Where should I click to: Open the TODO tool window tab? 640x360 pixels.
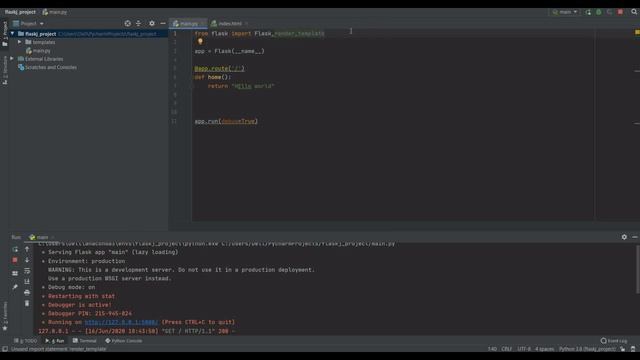click(x=25, y=341)
